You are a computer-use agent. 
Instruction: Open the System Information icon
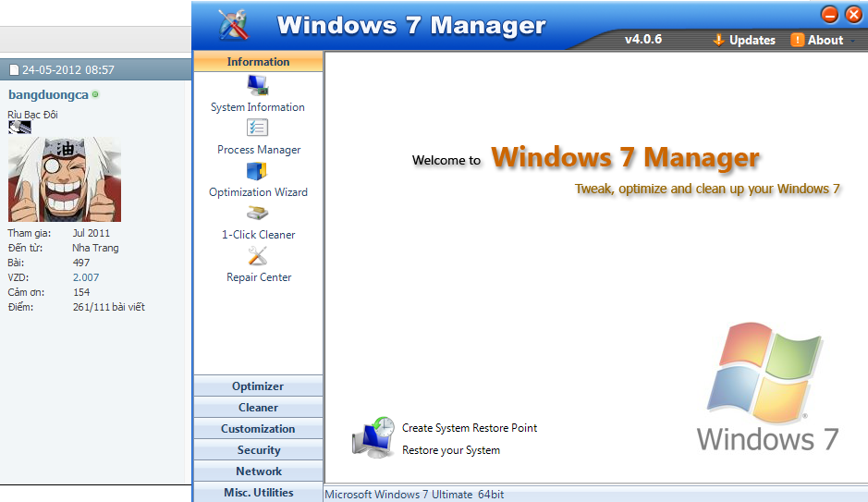pyautogui.click(x=258, y=86)
